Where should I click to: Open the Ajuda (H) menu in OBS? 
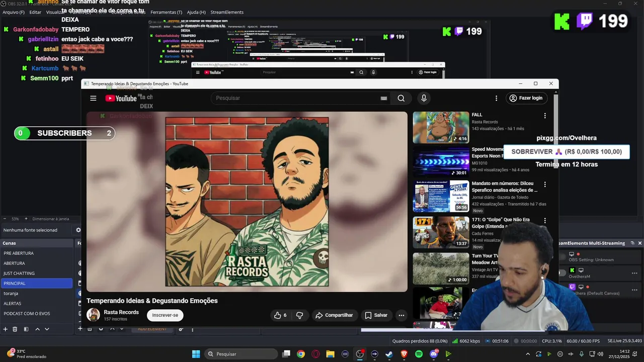pos(196,12)
